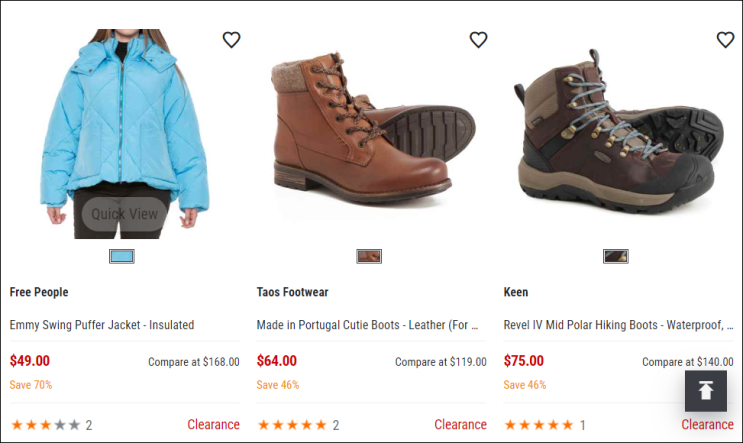Image resolution: width=743 pixels, height=443 pixels.
Task: Open Made in Portugal Cutie Boots title
Action: pyautogui.click(x=367, y=325)
